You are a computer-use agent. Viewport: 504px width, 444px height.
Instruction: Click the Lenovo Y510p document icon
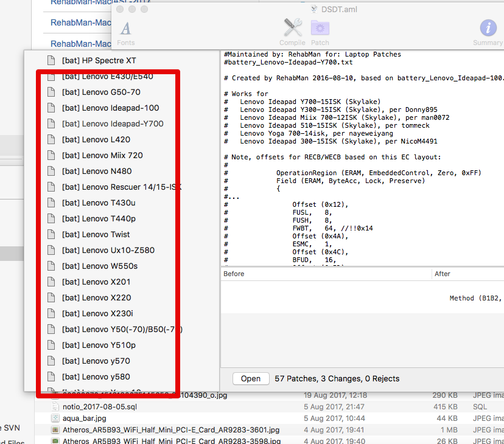[51, 345]
